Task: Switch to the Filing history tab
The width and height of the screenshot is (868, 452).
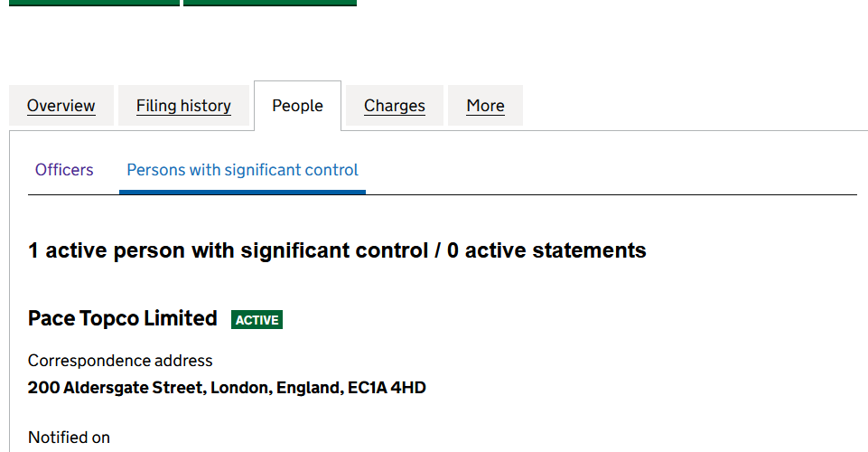Action: pyautogui.click(x=183, y=106)
